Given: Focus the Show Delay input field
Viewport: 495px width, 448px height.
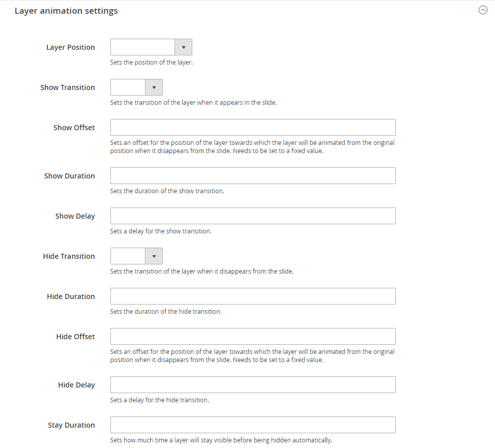Looking at the screenshot, I should pos(253,216).
